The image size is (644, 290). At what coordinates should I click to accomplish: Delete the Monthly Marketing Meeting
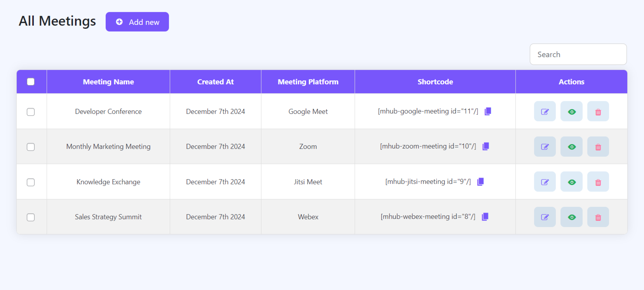click(x=598, y=146)
